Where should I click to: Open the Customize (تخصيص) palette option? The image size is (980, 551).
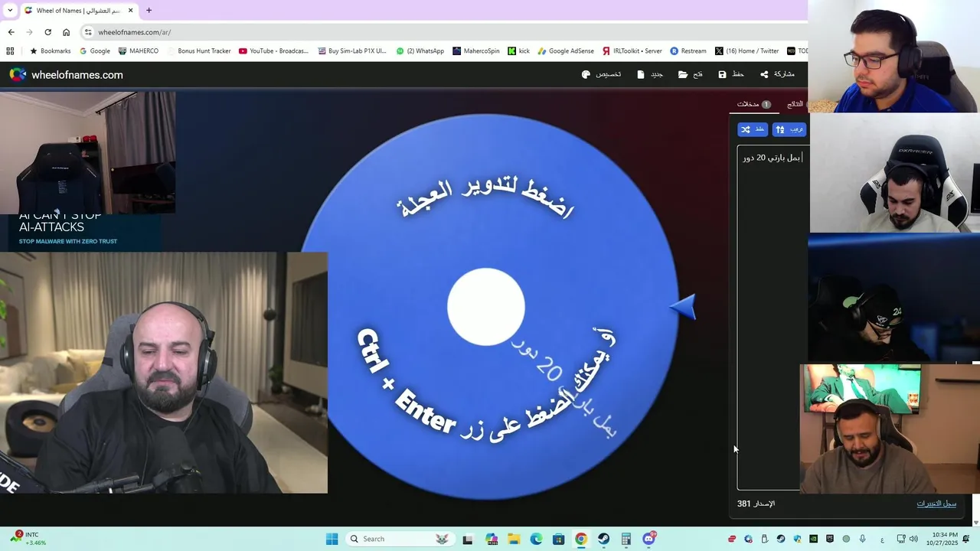[601, 74]
